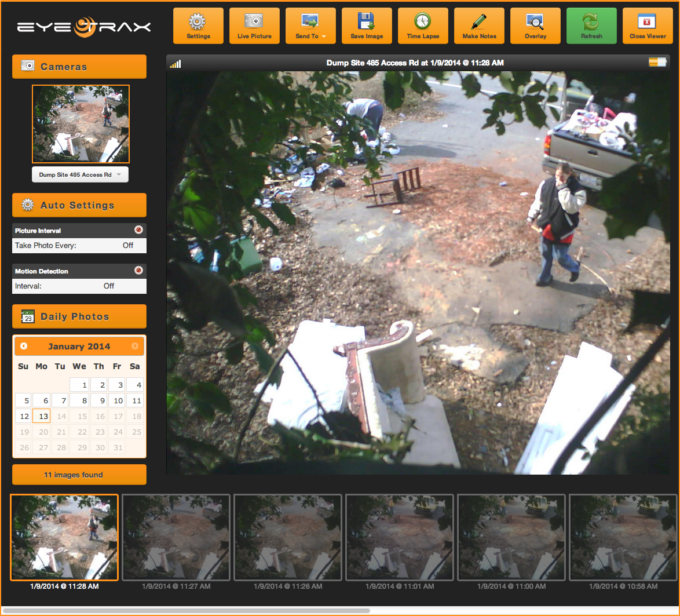Select the Save Image icon
Screen dimensions: 680x616
click(367, 25)
